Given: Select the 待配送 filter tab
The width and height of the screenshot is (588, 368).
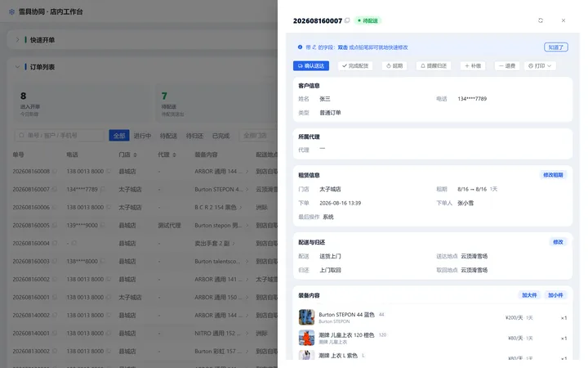Looking at the screenshot, I should click(x=168, y=136).
